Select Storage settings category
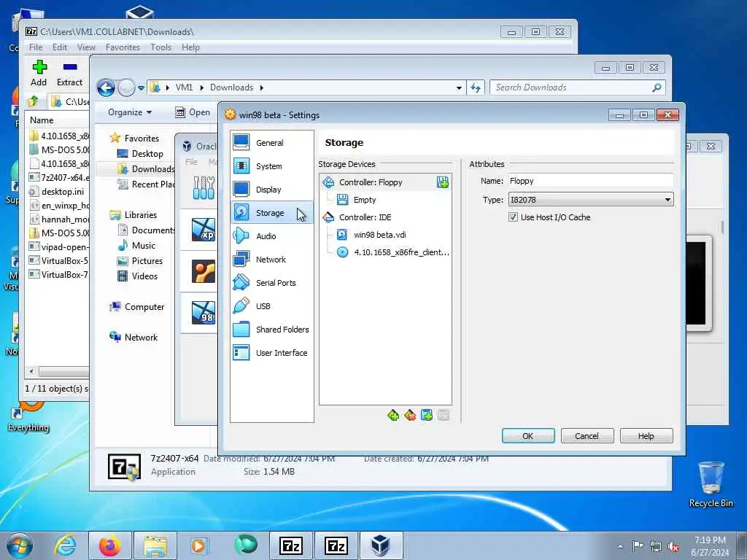The height and width of the screenshot is (560, 747). (271, 213)
